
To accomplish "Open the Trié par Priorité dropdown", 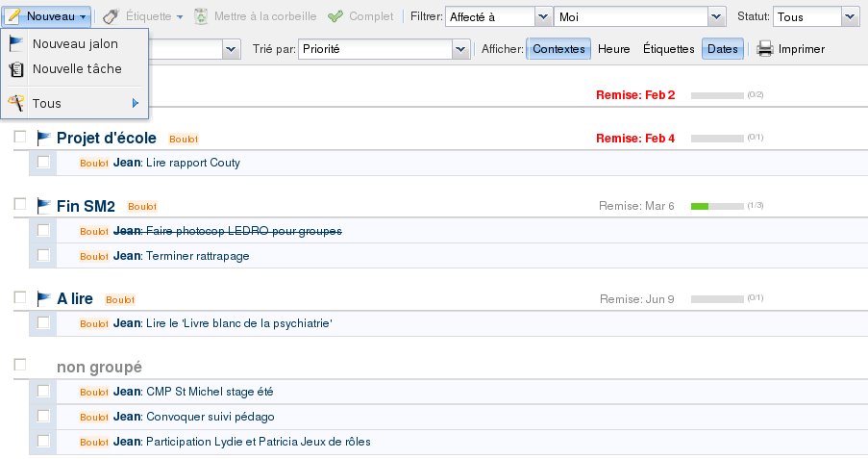I will [461, 49].
